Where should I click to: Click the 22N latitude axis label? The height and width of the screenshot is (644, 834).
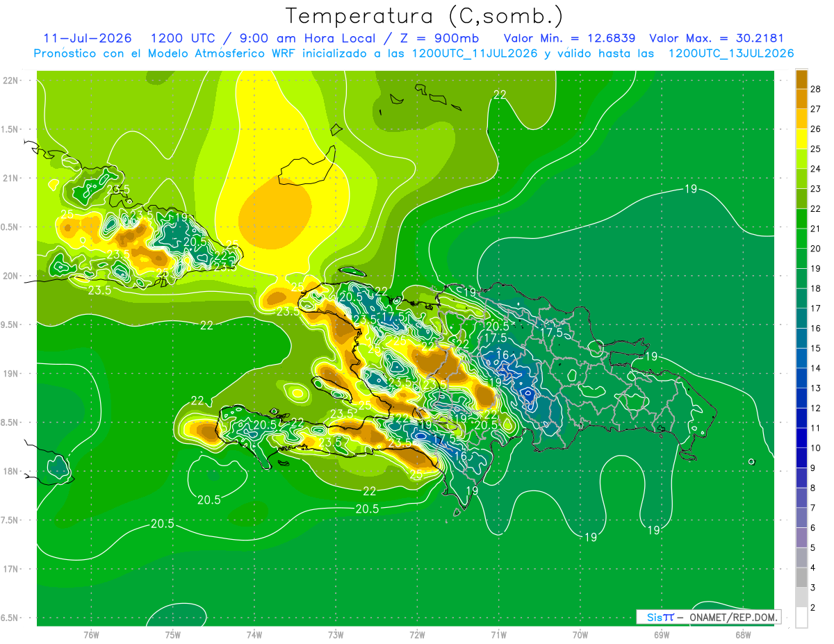click(10, 81)
